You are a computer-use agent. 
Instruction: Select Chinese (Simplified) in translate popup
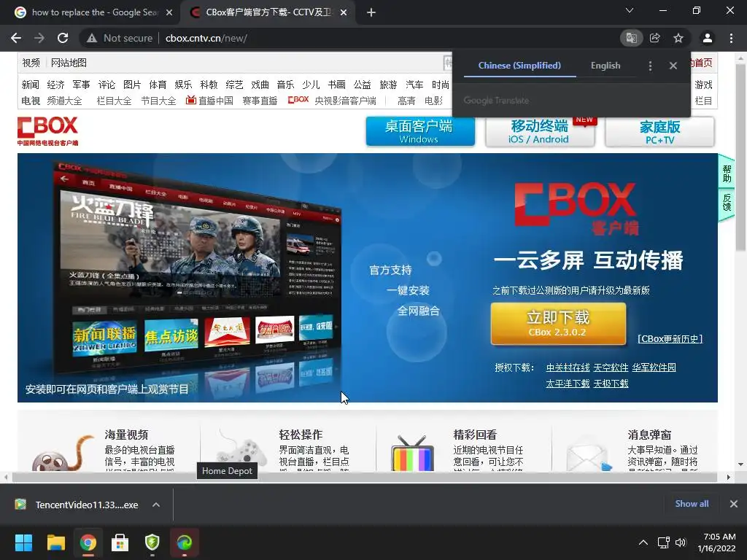pyautogui.click(x=519, y=66)
